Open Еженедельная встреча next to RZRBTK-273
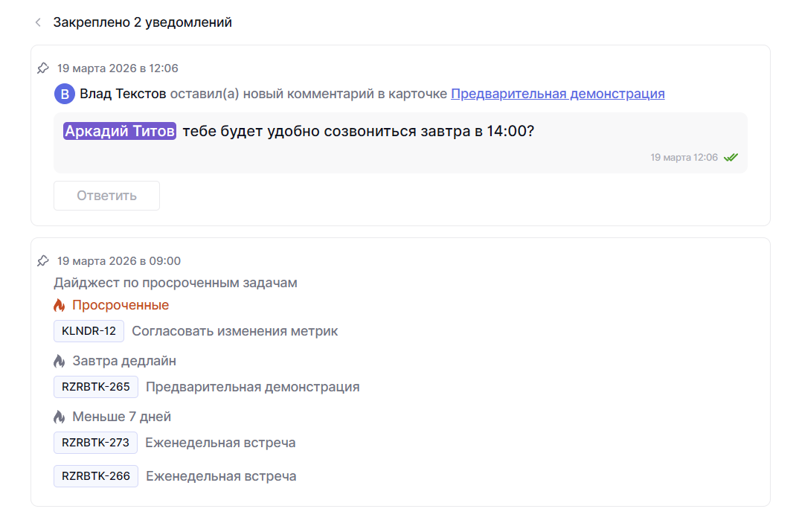This screenshot has width=796, height=532. [220, 443]
